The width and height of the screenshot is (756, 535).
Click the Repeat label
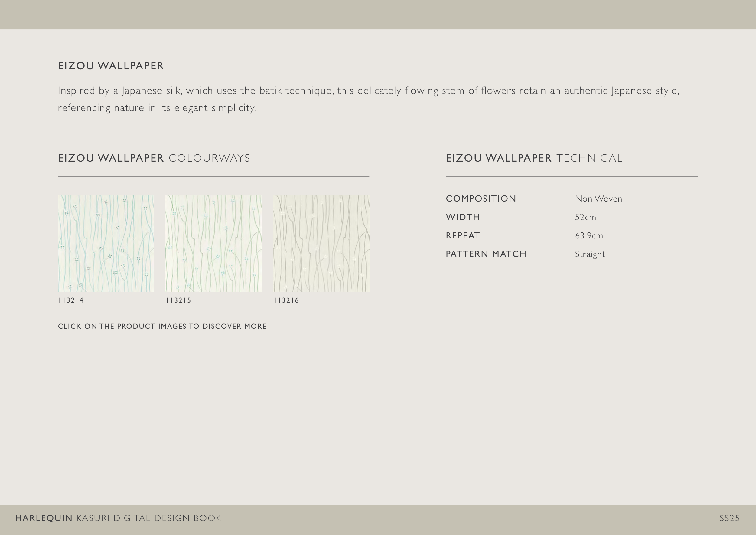(x=463, y=235)
